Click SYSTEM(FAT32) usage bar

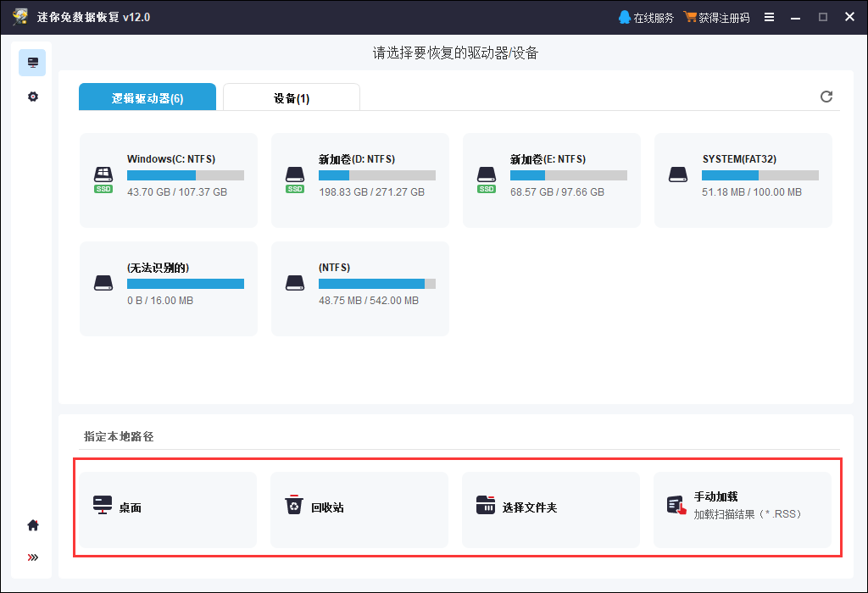pyautogui.click(x=760, y=175)
